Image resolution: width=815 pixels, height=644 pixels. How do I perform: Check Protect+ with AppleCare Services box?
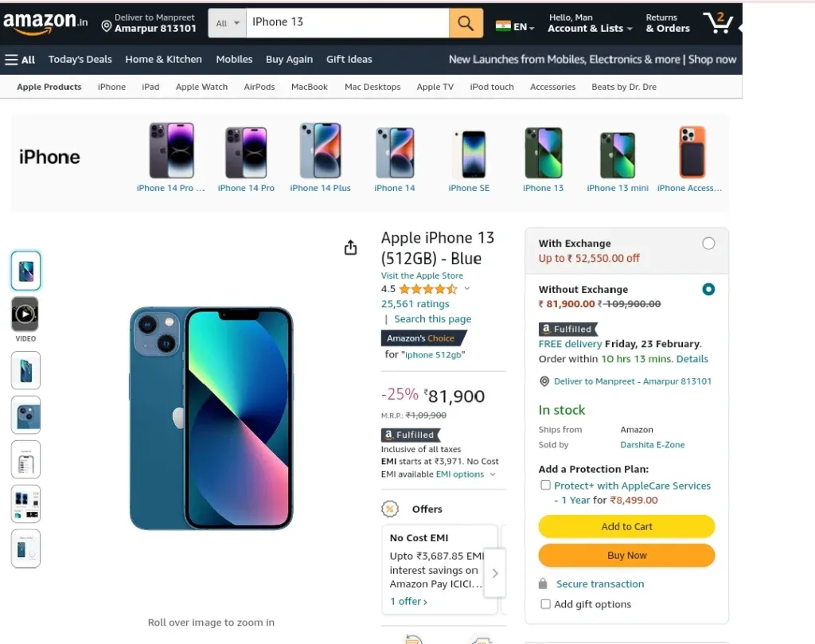(545, 485)
